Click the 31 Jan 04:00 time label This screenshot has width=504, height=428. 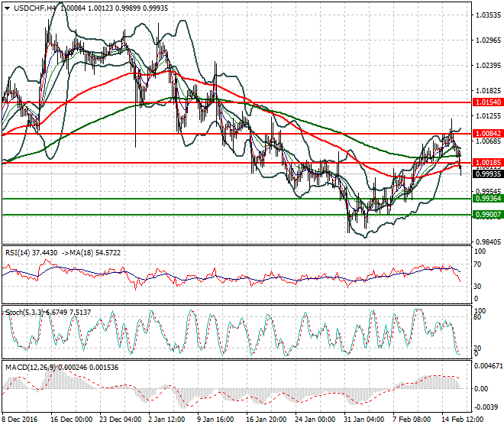tap(363, 420)
